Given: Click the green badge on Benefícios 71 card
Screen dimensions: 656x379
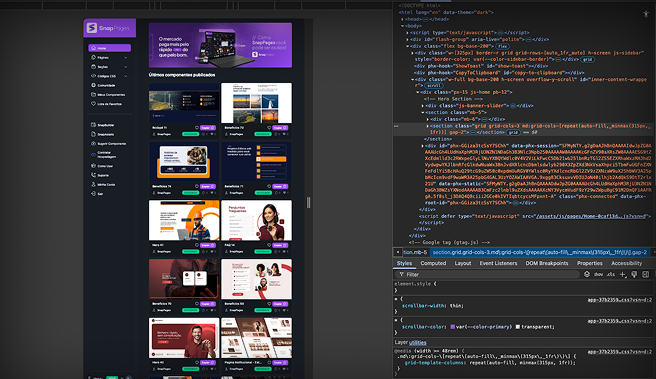Looking at the screenshot, I should tap(263, 193).
